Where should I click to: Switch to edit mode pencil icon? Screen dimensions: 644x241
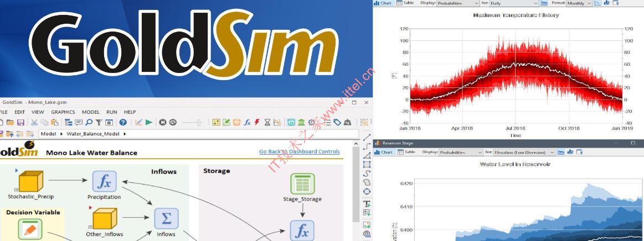(x=138, y=122)
